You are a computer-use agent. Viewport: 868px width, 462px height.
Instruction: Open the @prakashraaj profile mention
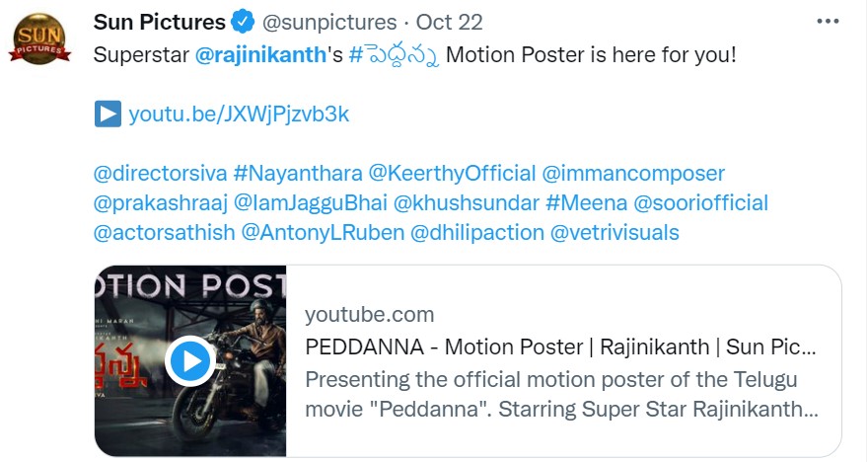[160, 204]
